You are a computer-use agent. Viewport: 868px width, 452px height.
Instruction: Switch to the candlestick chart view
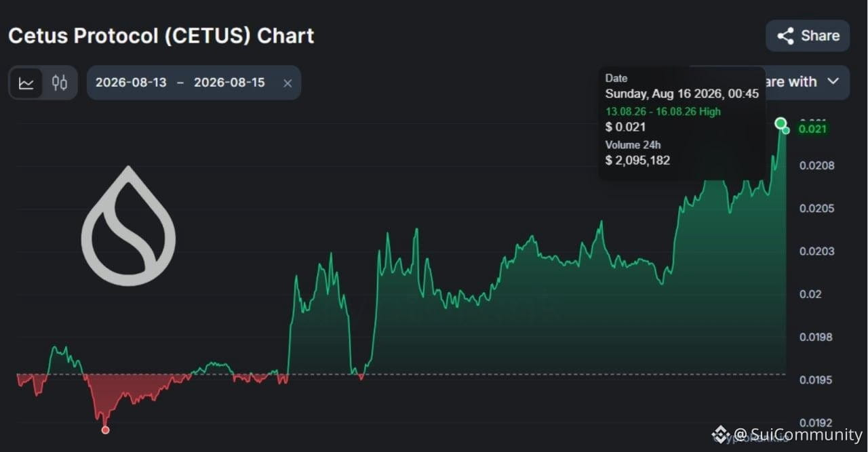60,83
